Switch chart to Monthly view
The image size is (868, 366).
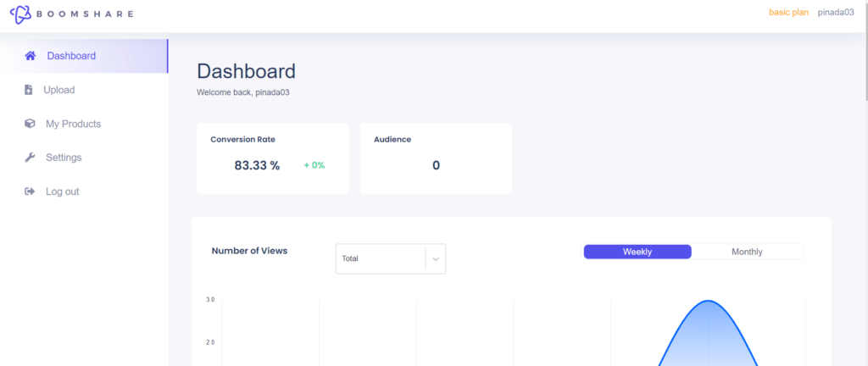(747, 252)
